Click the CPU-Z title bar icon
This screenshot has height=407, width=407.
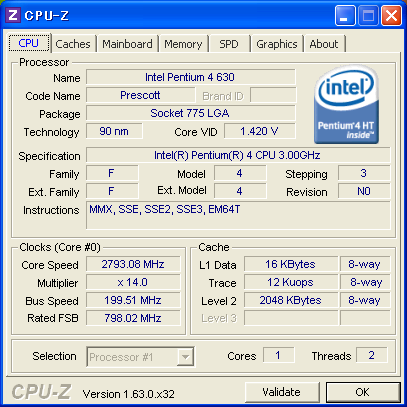pos(13,15)
